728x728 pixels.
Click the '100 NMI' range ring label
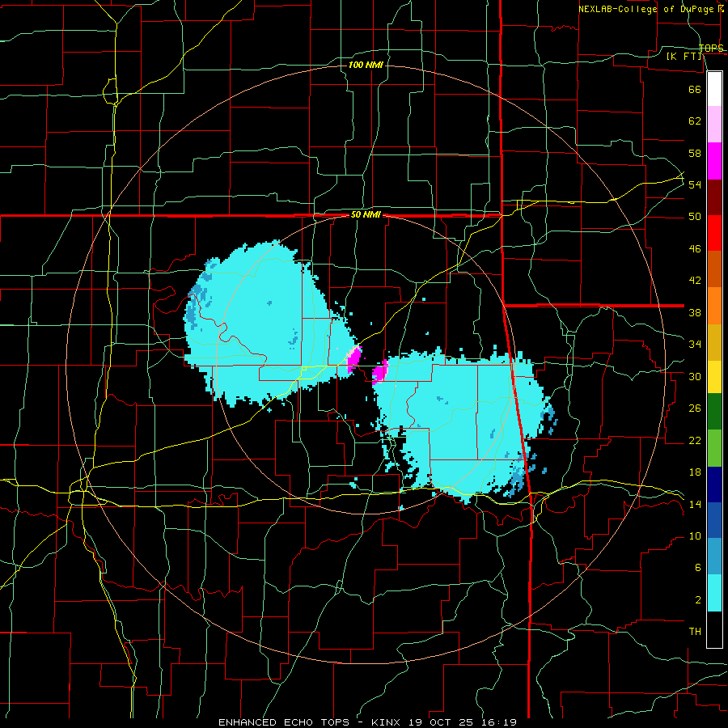tap(366, 65)
